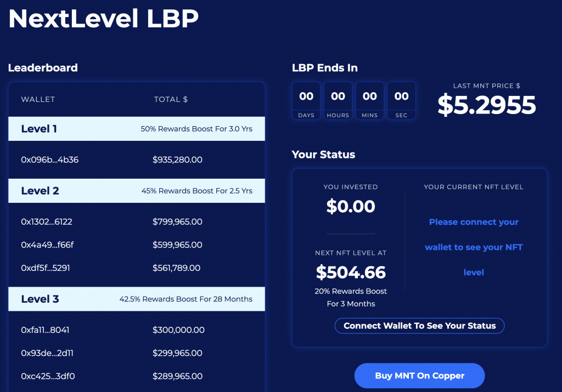Click the HOURS countdown box
This screenshot has height=392, width=562.
338,100
